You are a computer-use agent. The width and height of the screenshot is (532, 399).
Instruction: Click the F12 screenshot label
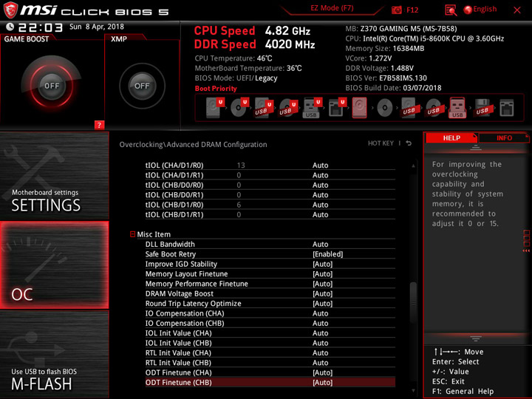[x=412, y=10]
